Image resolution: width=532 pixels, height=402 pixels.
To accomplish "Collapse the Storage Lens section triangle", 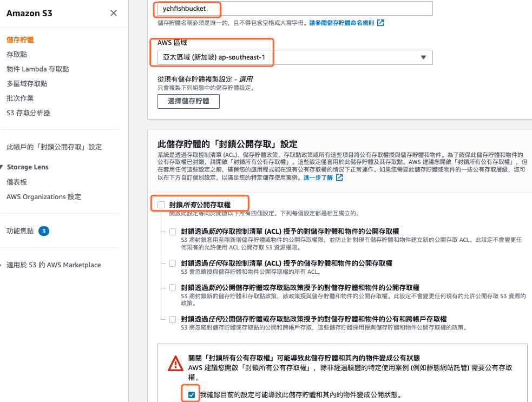I will 2,167.
